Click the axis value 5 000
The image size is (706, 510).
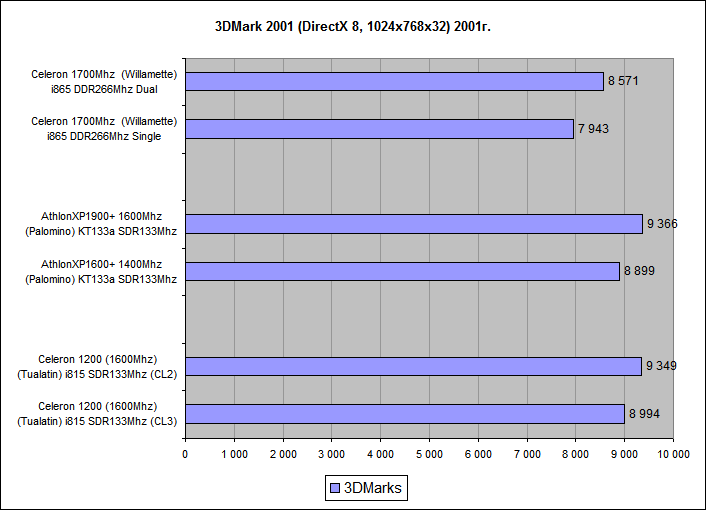click(x=429, y=454)
